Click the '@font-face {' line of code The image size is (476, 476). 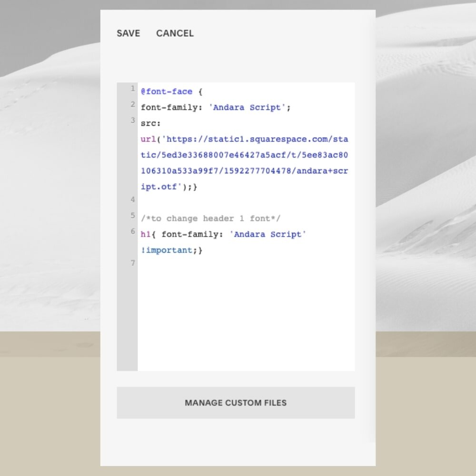coord(171,92)
